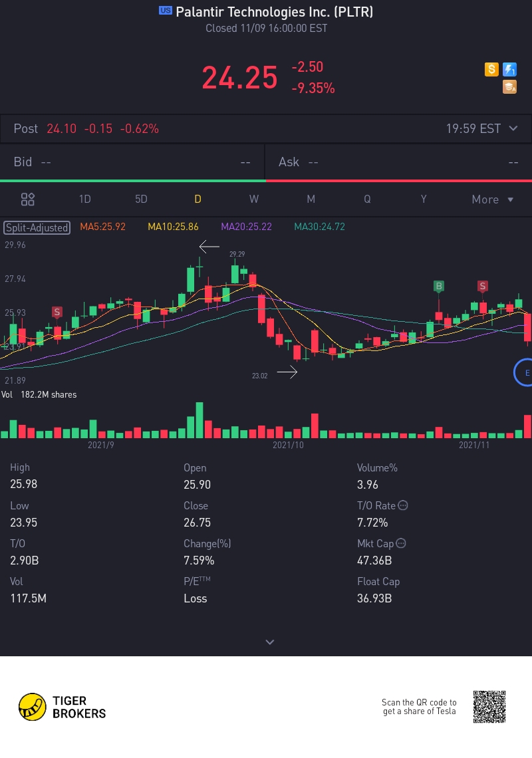Tap the current price 24.25
The image size is (532, 758).
[240, 78]
